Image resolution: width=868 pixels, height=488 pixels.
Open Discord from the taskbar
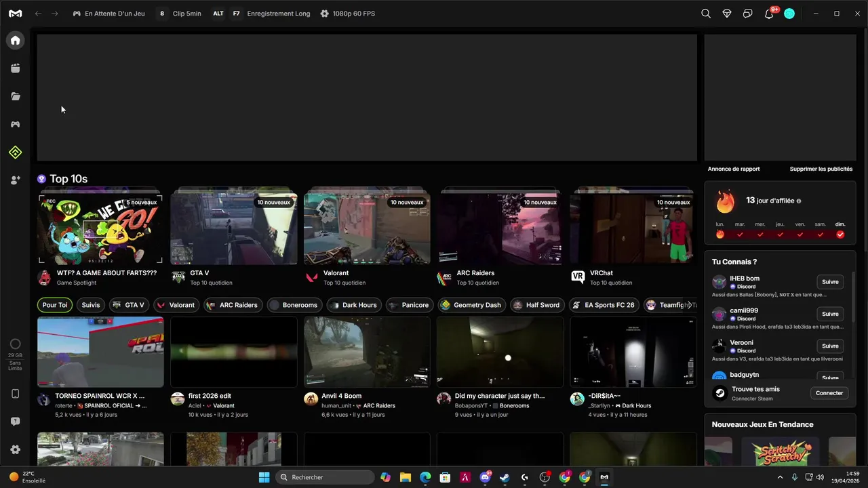(x=485, y=477)
